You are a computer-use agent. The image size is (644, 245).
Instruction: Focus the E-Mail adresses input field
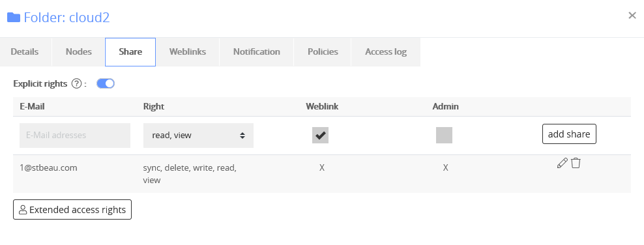(x=75, y=136)
